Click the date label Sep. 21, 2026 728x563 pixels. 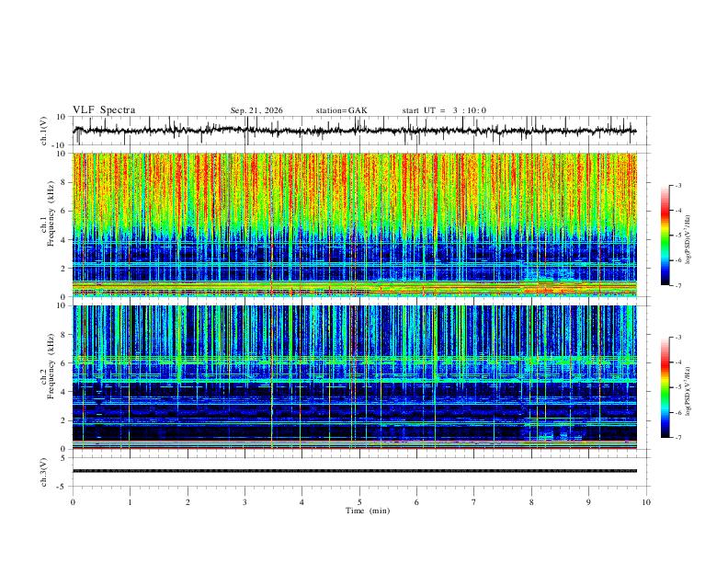(256, 110)
